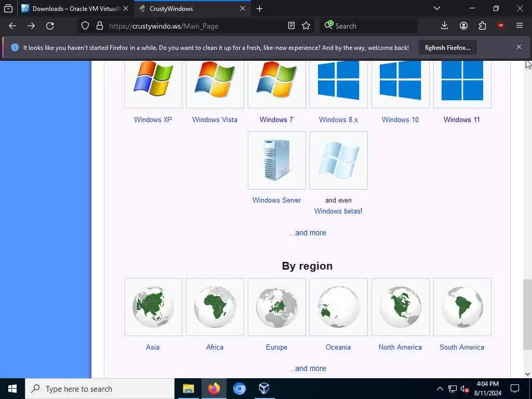Image resolution: width=532 pixels, height=399 pixels.
Task: Go back using the browser back arrow
Action: [x=12, y=26]
